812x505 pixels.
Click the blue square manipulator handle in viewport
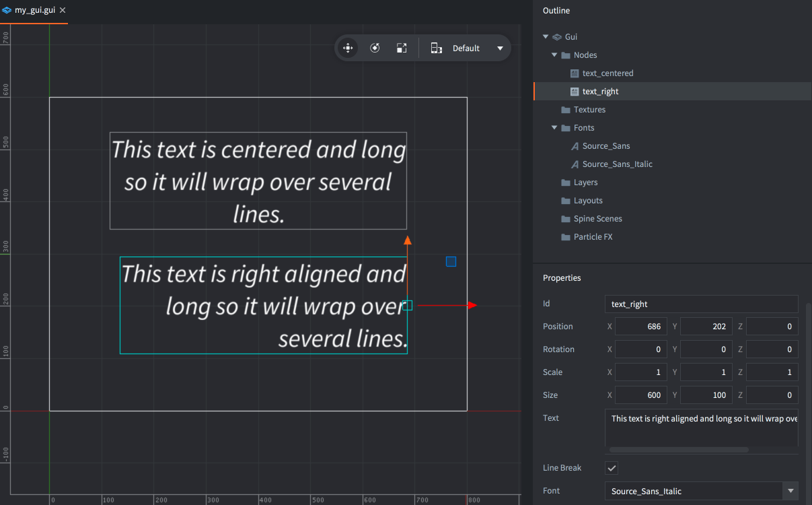(x=451, y=261)
